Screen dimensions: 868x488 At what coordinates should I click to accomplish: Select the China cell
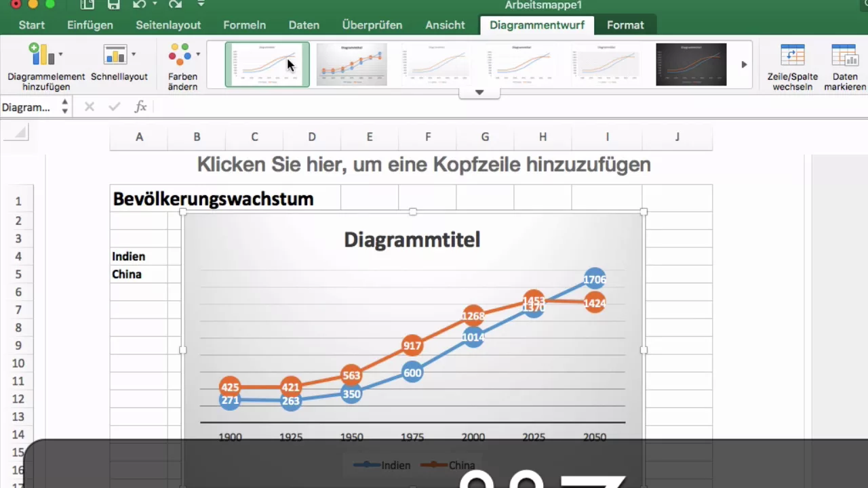point(139,274)
